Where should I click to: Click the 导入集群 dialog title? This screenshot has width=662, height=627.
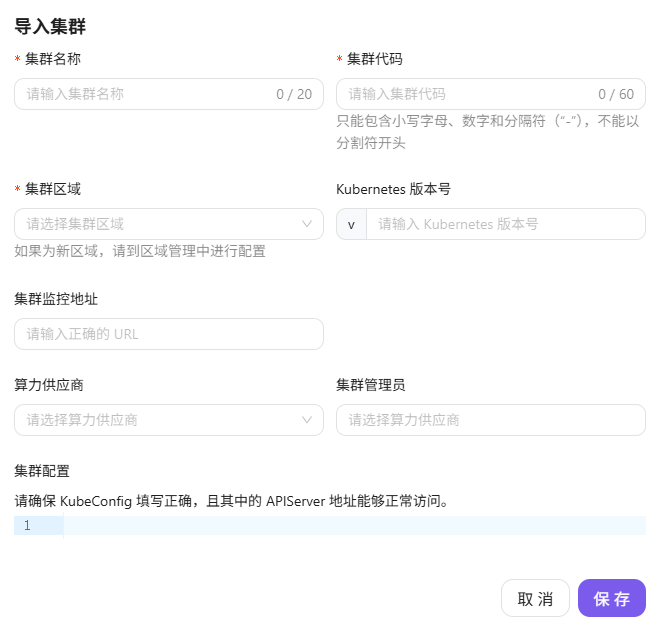pyautogui.click(x=50, y=26)
